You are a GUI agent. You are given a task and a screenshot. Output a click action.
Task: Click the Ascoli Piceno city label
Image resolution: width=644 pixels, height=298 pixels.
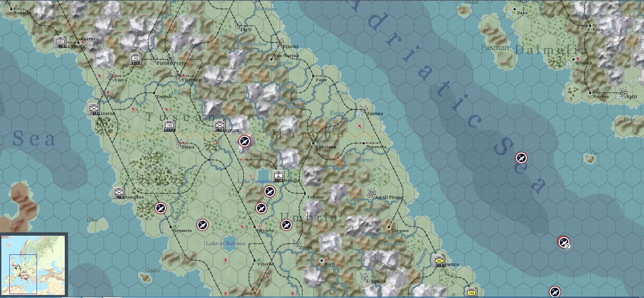tap(389, 197)
